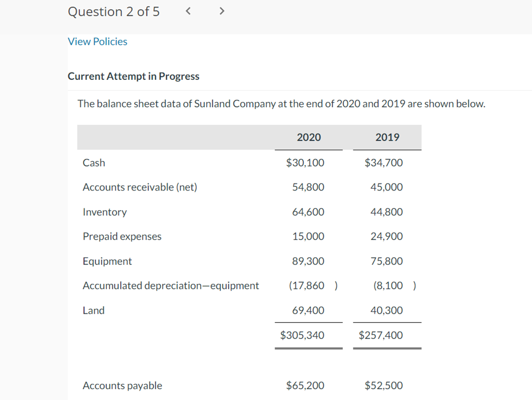Click the Accumulated depreciation—equipment label
This screenshot has width=532, height=400.
click(171, 286)
